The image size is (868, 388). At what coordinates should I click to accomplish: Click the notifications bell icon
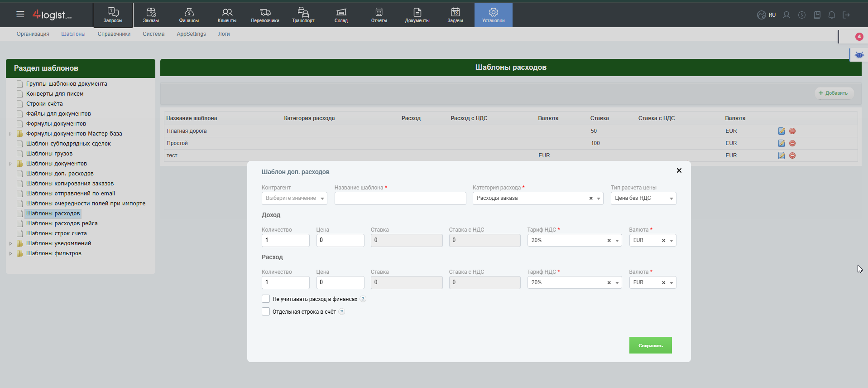click(832, 15)
